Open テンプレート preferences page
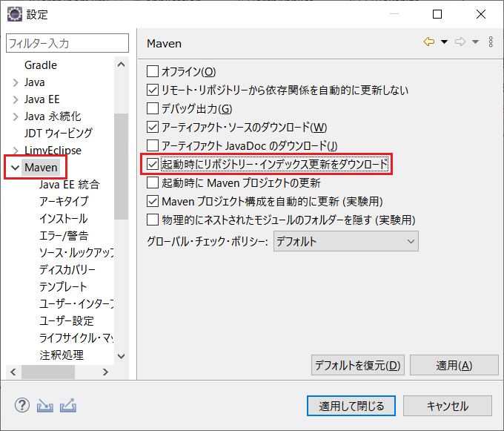The height and width of the screenshot is (431, 504). 63,287
